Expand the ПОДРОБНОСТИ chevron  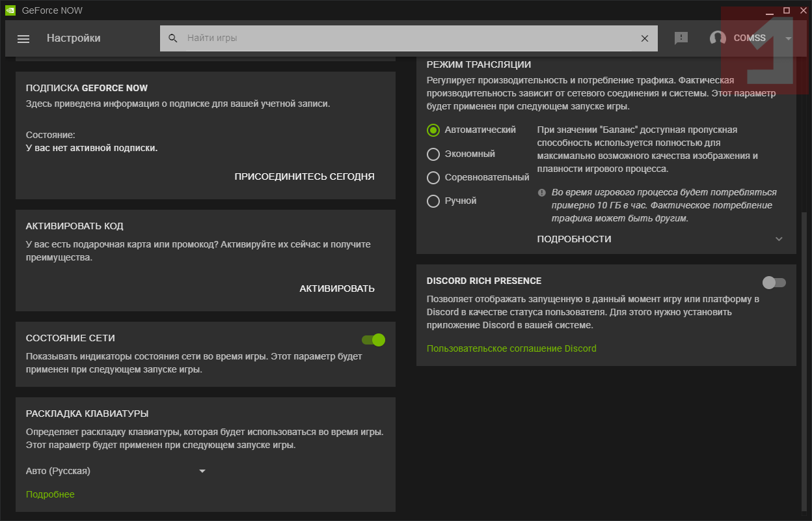point(779,239)
